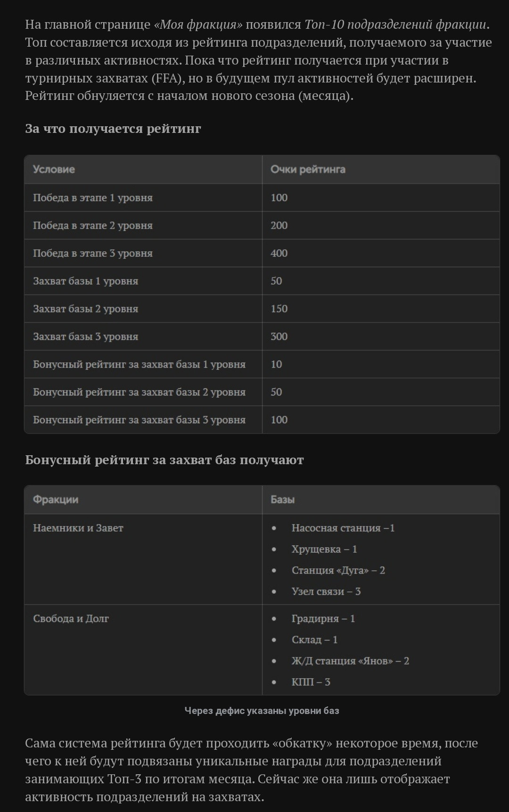Click the value 300 in the rating table
509x812 pixels.
279,336
